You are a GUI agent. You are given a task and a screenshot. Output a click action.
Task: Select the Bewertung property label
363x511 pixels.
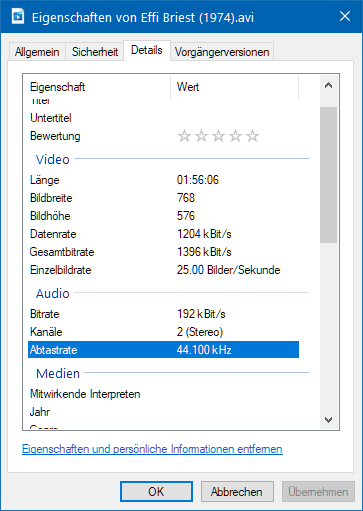(x=55, y=136)
